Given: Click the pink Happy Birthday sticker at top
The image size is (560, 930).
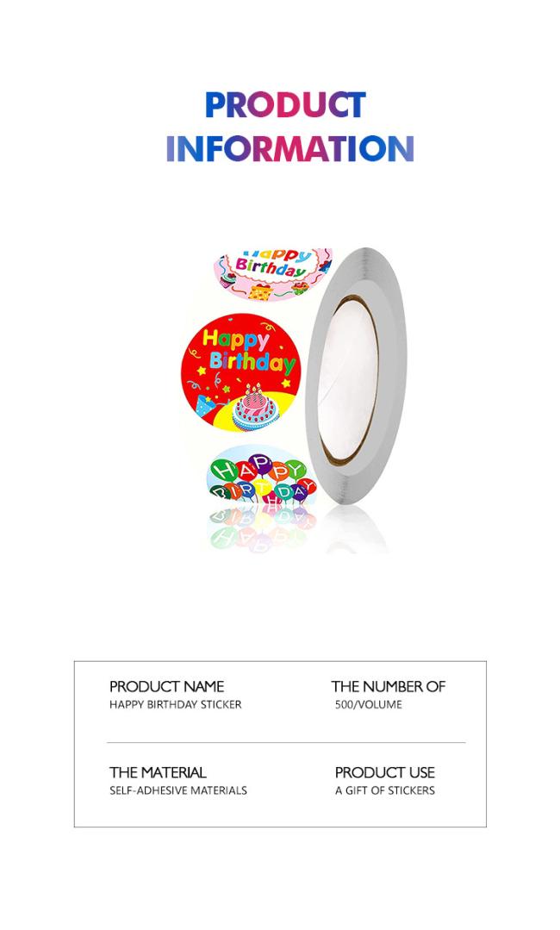Looking at the screenshot, I should [x=272, y=274].
